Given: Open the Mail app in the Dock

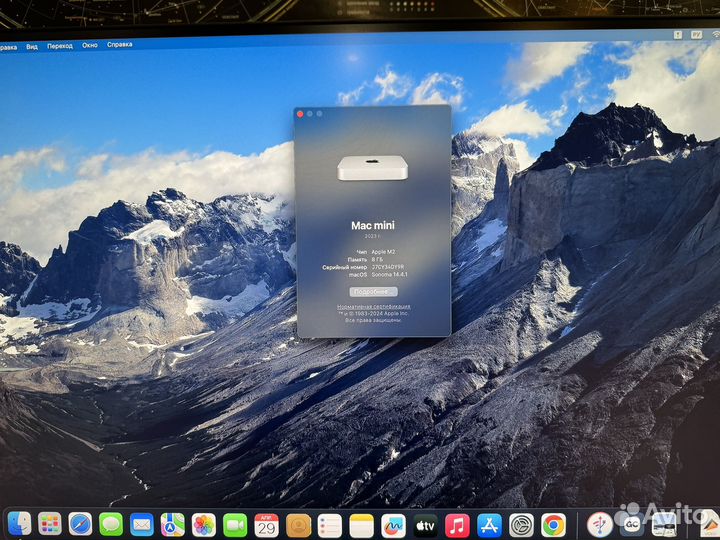Looking at the screenshot, I should click(142, 524).
